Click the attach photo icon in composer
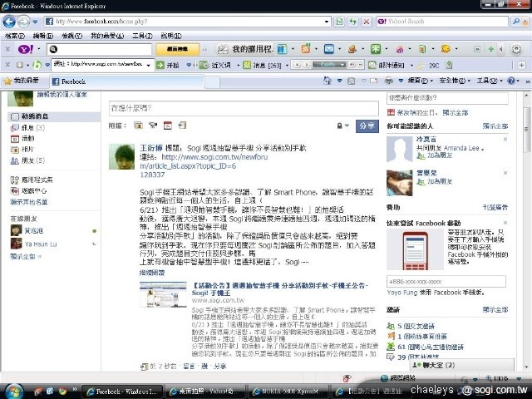The image size is (532, 399). pos(138,126)
